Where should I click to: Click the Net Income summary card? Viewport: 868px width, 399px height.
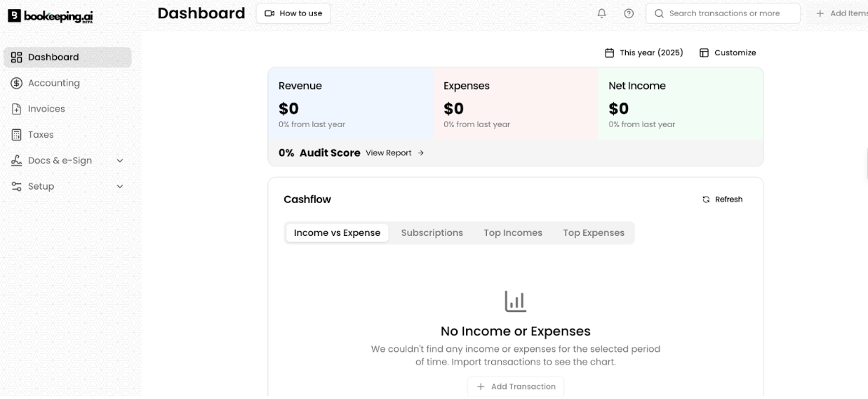point(681,104)
